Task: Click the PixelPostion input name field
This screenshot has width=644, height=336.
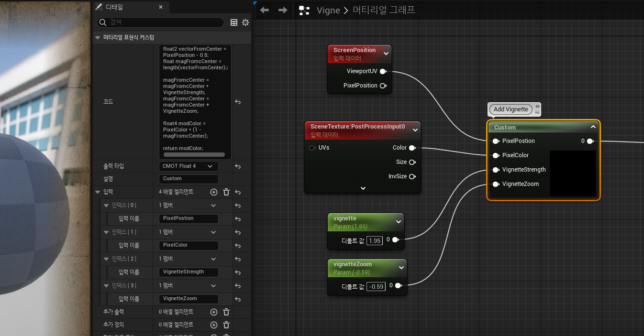Action: click(x=189, y=218)
